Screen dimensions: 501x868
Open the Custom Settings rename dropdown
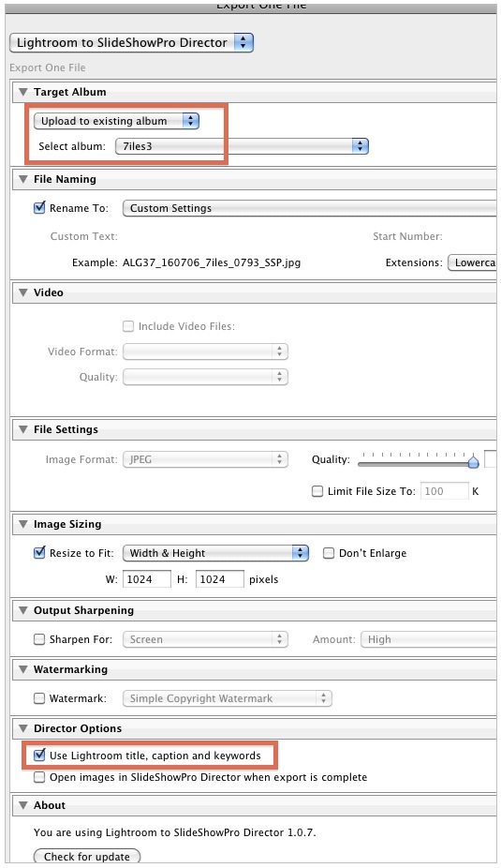[310, 208]
